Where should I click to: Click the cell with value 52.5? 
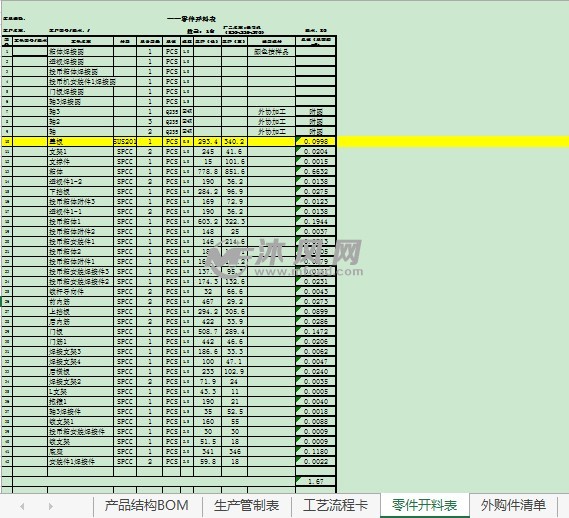[234, 411]
